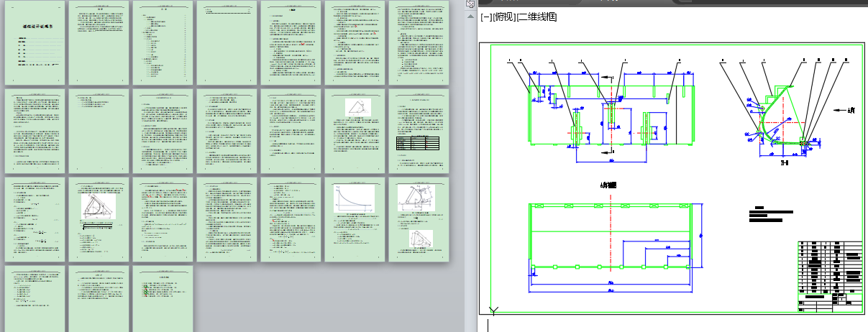Open the page thumbnail with one large bucket diagram
The image size is (868, 332).
(x=99, y=218)
